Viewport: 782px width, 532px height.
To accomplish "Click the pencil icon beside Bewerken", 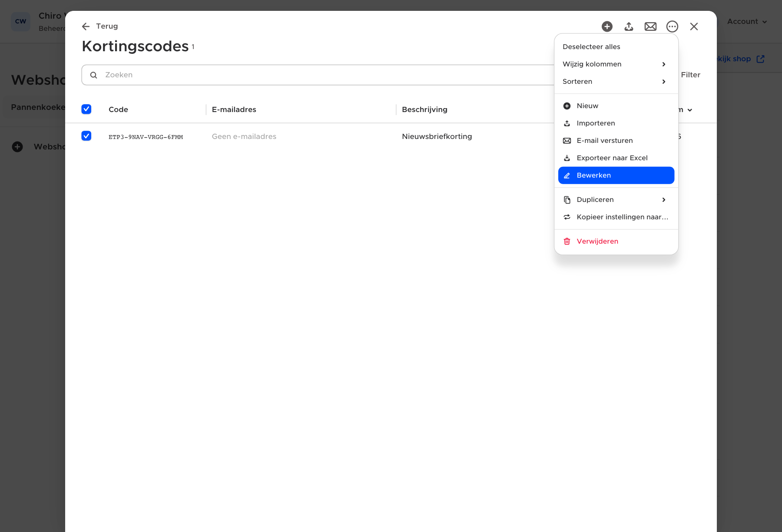I will tap(567, 175).
